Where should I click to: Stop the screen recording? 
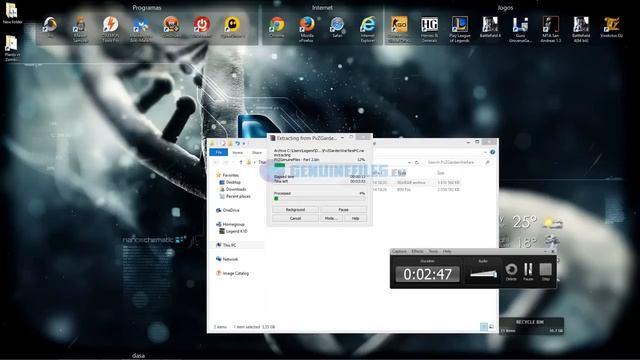546,272
